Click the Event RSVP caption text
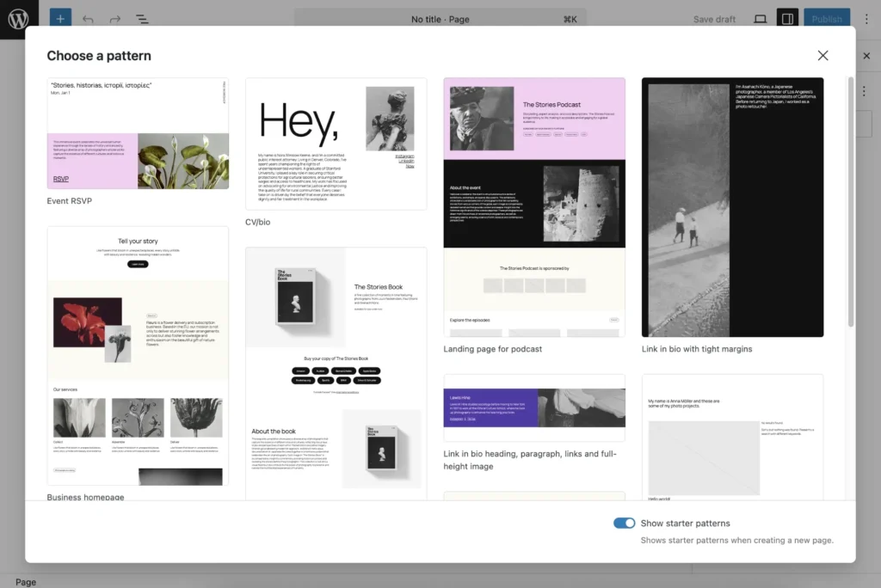This screenshot has height=588, width=881. (69, 201)
